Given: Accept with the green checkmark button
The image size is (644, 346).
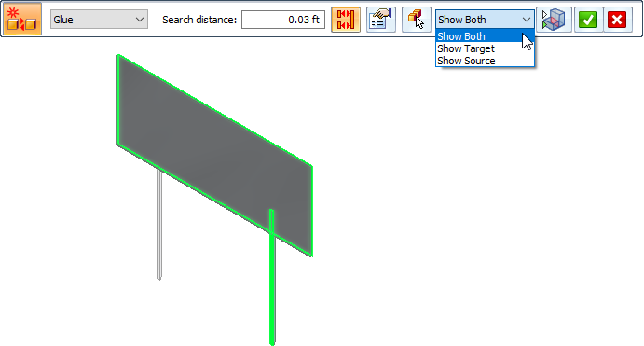Looking at the screenshot, I should 588,20.
